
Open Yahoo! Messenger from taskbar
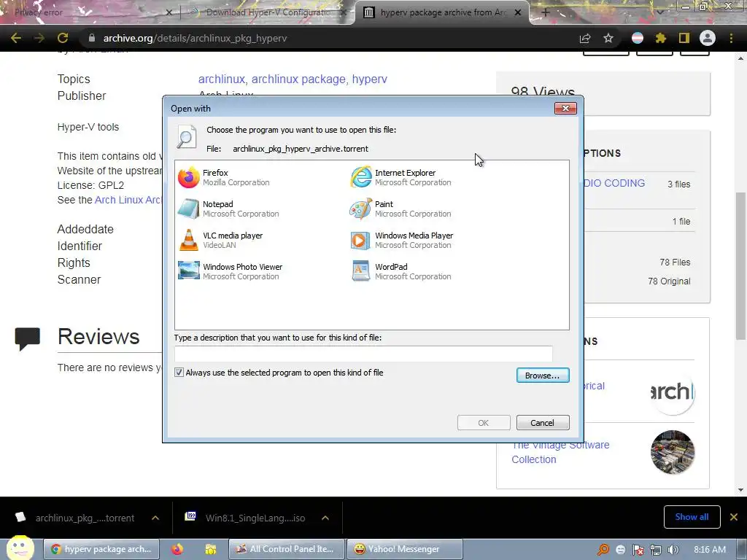pos(404,549)
